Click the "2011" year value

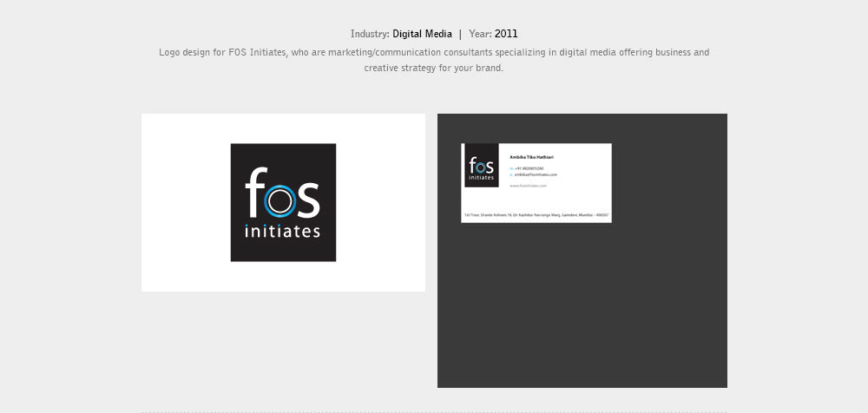tap(506, 34)
